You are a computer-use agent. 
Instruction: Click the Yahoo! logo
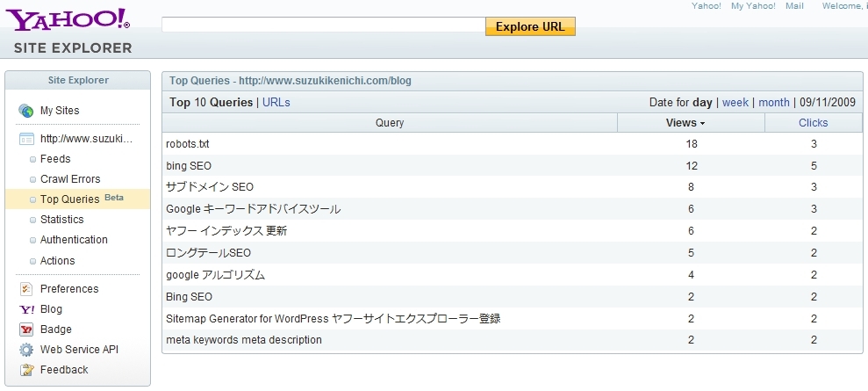click(x=68, y=19)
